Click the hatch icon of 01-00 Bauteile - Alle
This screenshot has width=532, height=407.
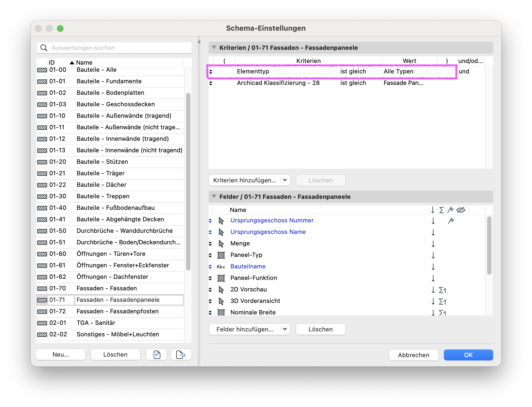pyautogui.click(x=42, y=70)
